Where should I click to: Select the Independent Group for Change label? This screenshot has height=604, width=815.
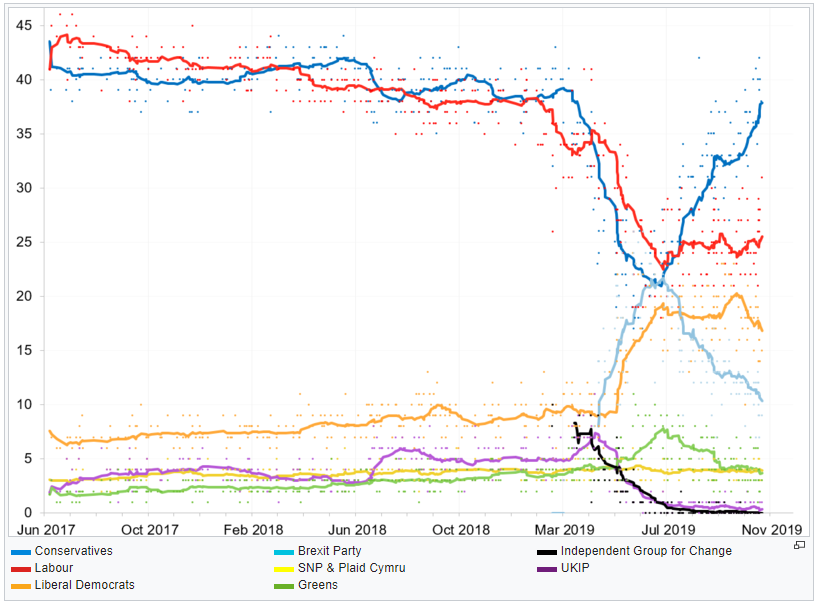pyautogui.click(x=646, y=551)
